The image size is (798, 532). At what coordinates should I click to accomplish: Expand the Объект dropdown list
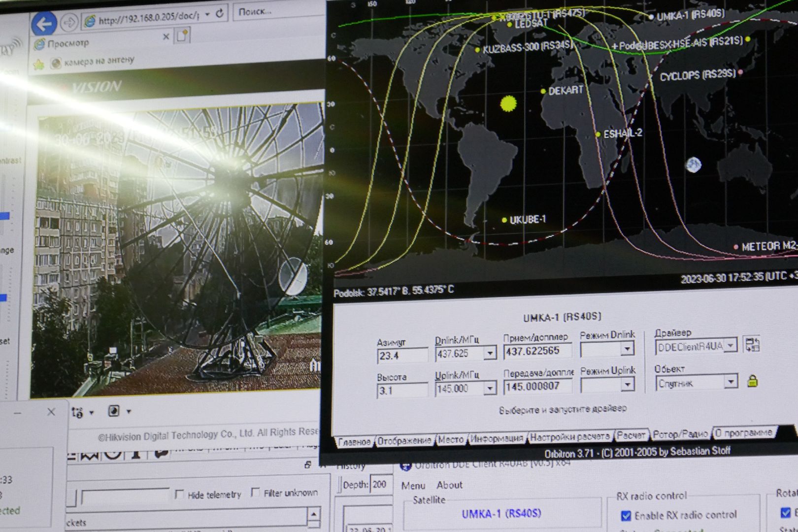pyautogui.click(x=731, y=382)
